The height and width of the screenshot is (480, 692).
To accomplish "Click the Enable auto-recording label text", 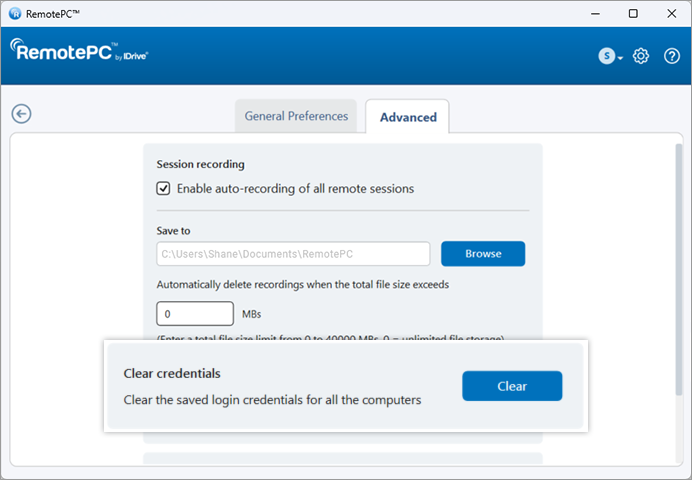I will point(295,188).
